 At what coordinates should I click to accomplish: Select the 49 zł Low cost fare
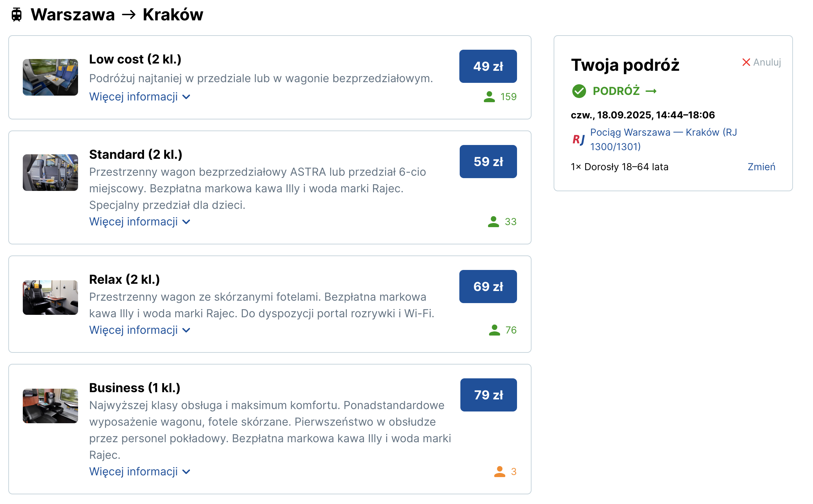(488, 66)
